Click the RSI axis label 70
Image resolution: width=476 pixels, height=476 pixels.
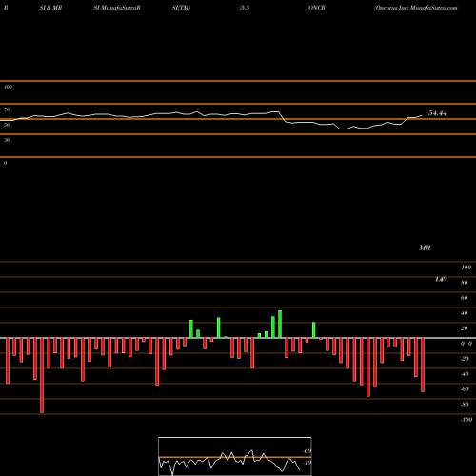coord(7,109)
